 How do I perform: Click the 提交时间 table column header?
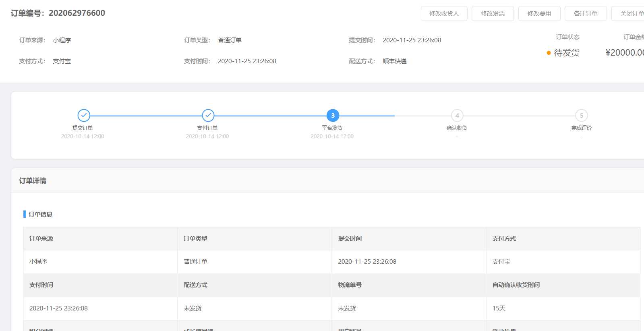click(350, 239)
